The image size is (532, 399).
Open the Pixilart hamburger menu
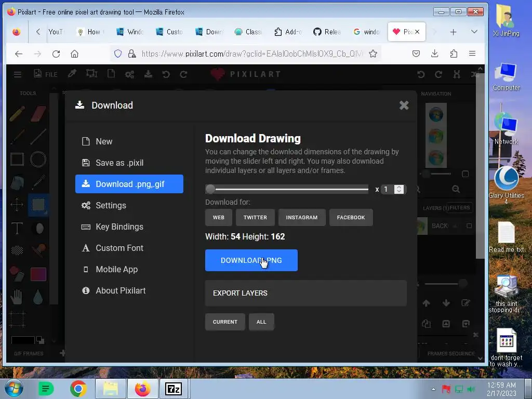click(18, 74)
